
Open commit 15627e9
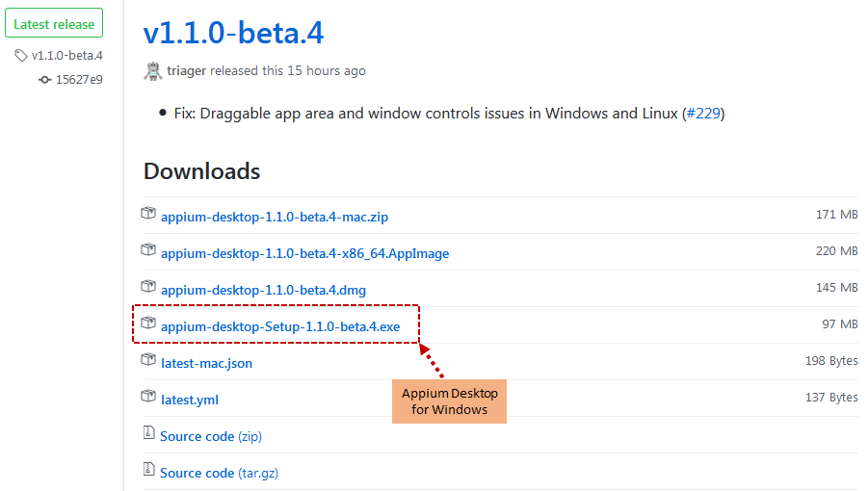(x=79, y=80)
